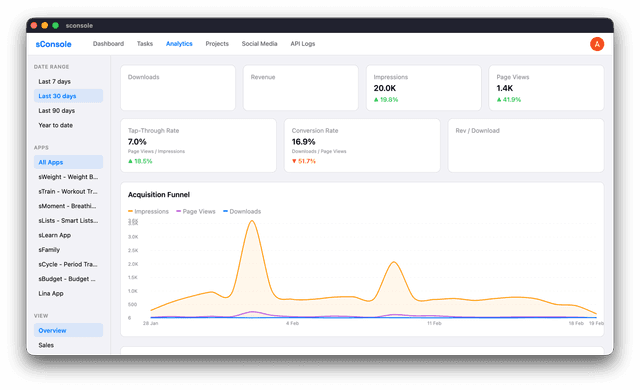The height and width of the screenshot is (390, 640).
Task: Toggle the Page Views legend series
Action: pyautogui.click(x=196, y=211)
